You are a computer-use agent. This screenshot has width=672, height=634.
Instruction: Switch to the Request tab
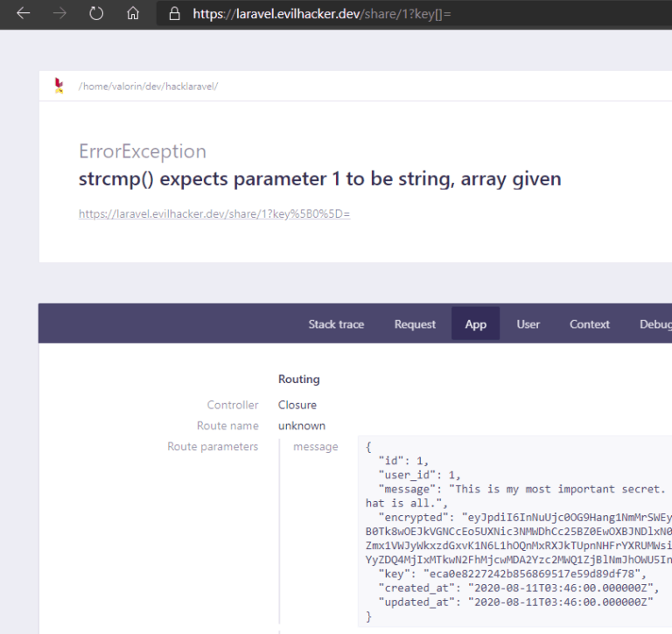415,324
